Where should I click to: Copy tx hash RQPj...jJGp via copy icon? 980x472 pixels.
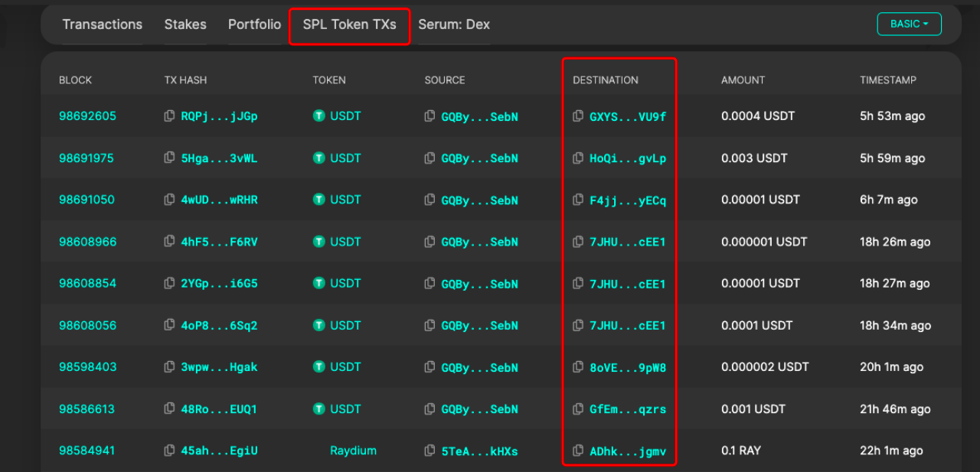[x=169, y=116]
